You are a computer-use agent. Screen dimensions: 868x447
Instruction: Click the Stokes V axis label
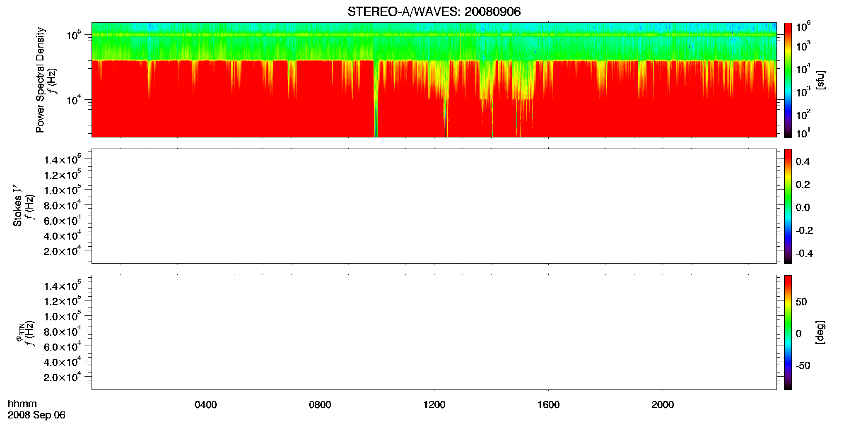tap(18, 206)
